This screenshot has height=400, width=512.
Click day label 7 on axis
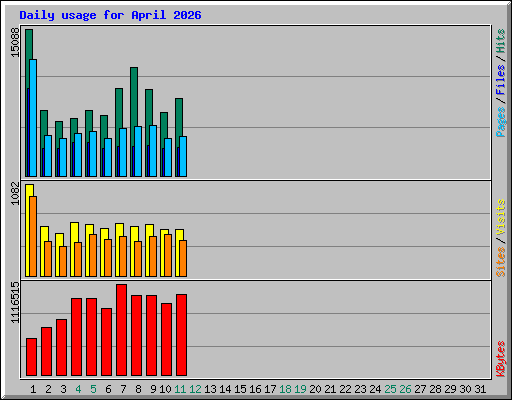[123, 389]
